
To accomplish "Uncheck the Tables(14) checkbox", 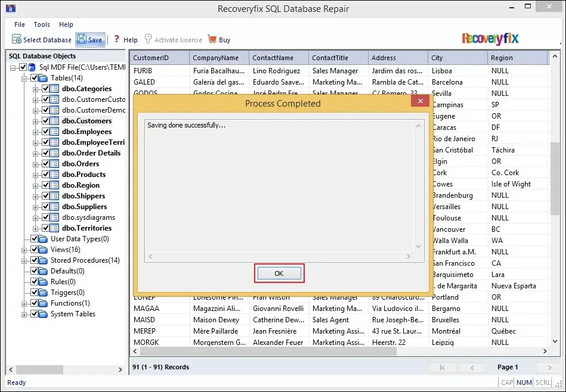I will pos(34,78).
